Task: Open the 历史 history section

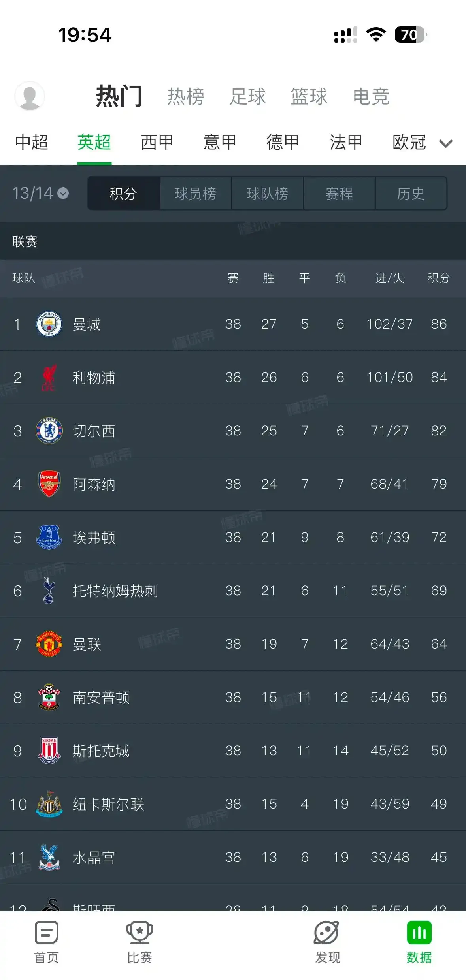Action: [411, 194]
